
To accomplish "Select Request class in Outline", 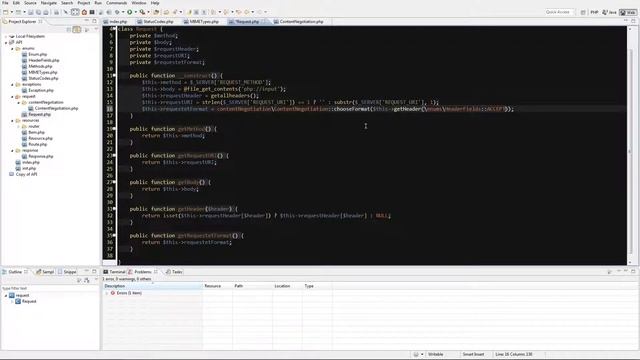I will (x=29, y=302).
